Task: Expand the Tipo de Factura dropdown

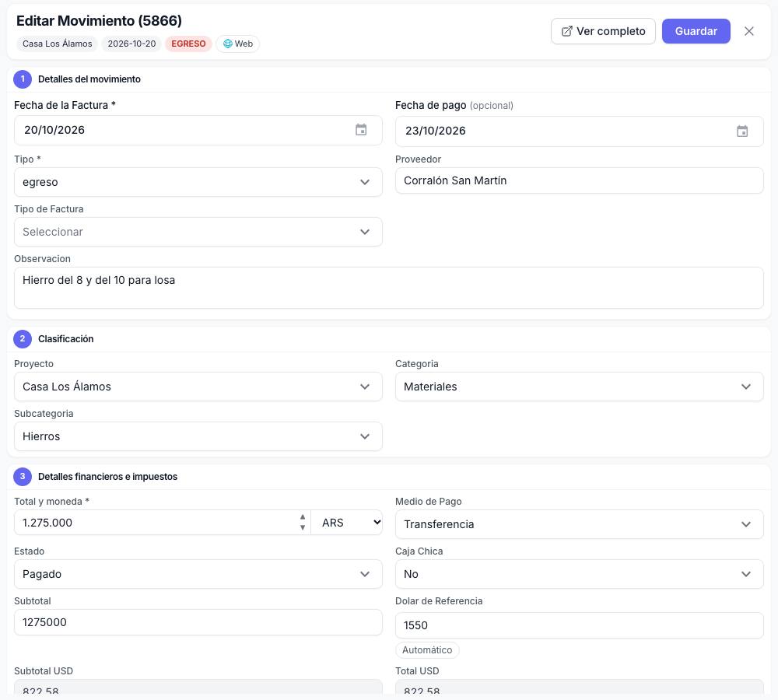Action: coord(198,232)
